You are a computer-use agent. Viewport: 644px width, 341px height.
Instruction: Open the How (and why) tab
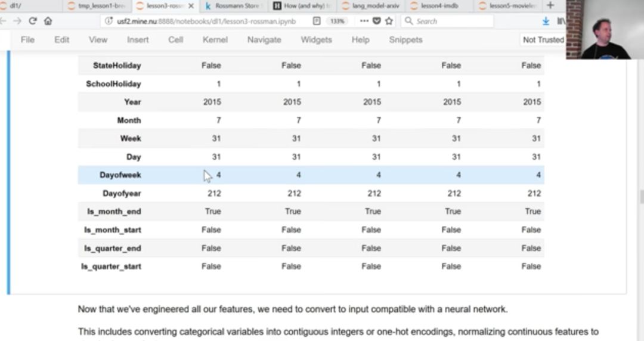(x=302, y=6)
